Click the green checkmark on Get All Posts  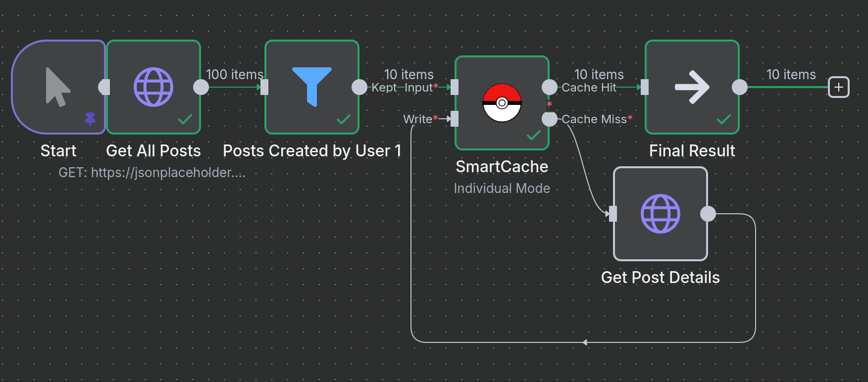click(x=185, y=119)
